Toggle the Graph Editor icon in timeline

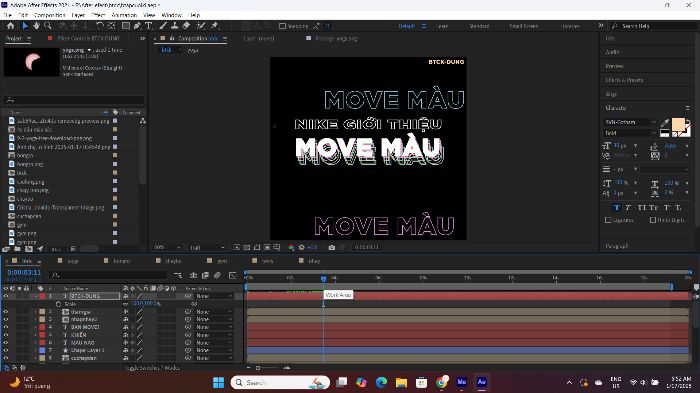pos(233,275)
